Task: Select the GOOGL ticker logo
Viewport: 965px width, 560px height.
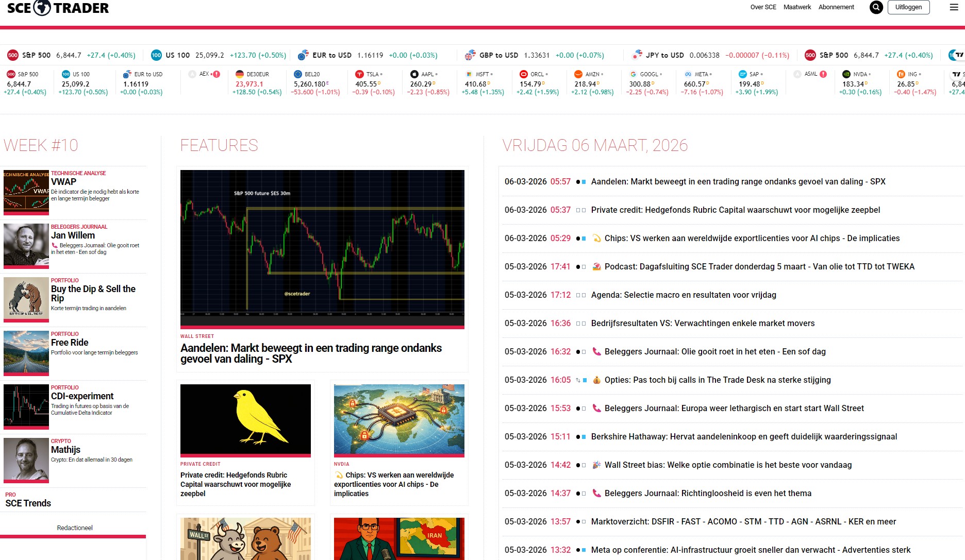Action: click(633, 74)
